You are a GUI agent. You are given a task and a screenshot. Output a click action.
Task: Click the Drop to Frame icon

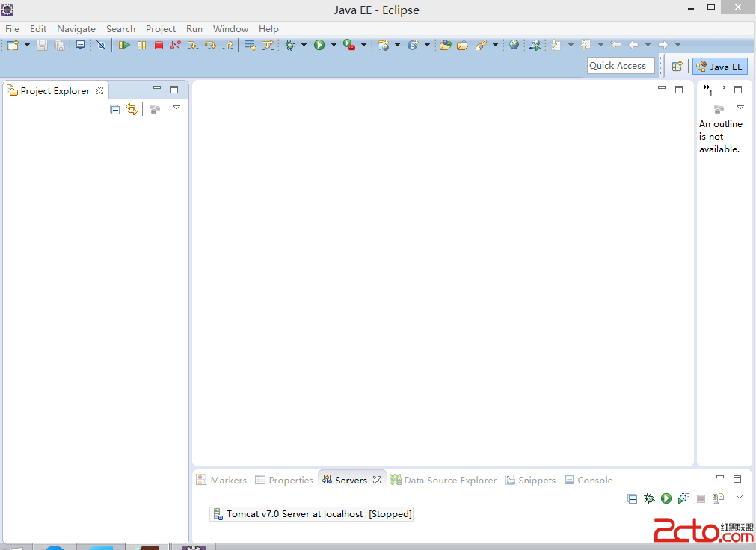tap(251, 46)
